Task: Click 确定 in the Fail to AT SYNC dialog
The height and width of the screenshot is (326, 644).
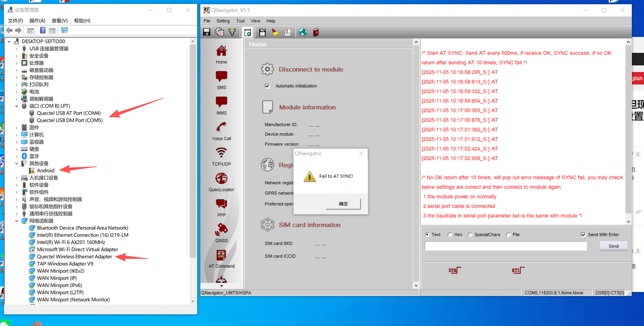Action: [x=343, y=204]
